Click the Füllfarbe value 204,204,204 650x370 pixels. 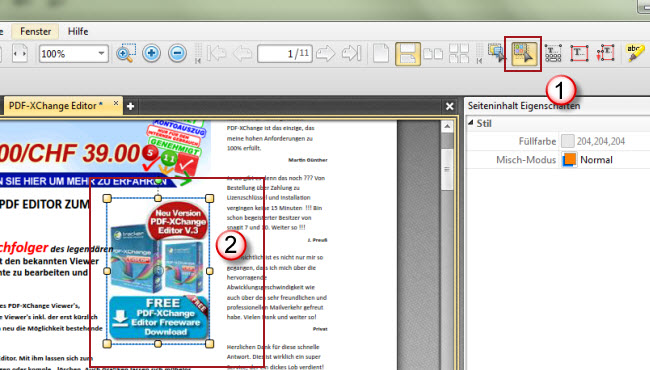point(601,141)
